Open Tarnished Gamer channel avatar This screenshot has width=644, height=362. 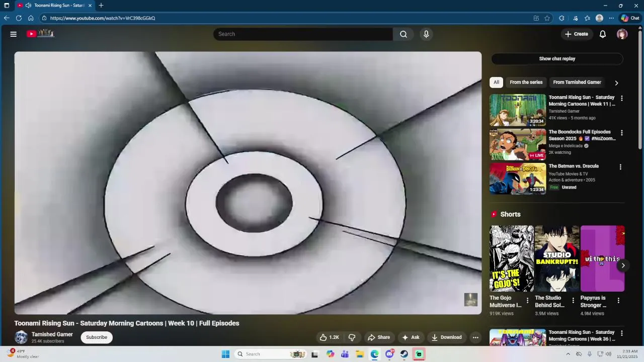click(21, 337)
